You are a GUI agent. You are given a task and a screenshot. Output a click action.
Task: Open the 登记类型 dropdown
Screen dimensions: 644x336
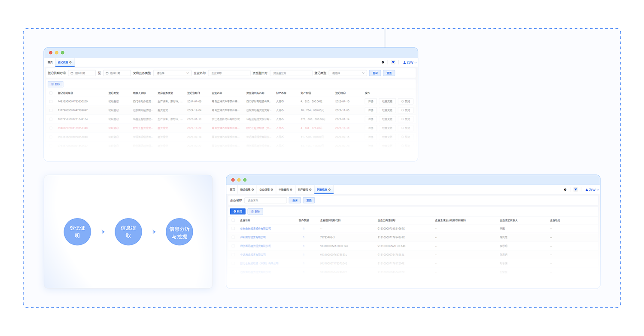coord(348,73)
